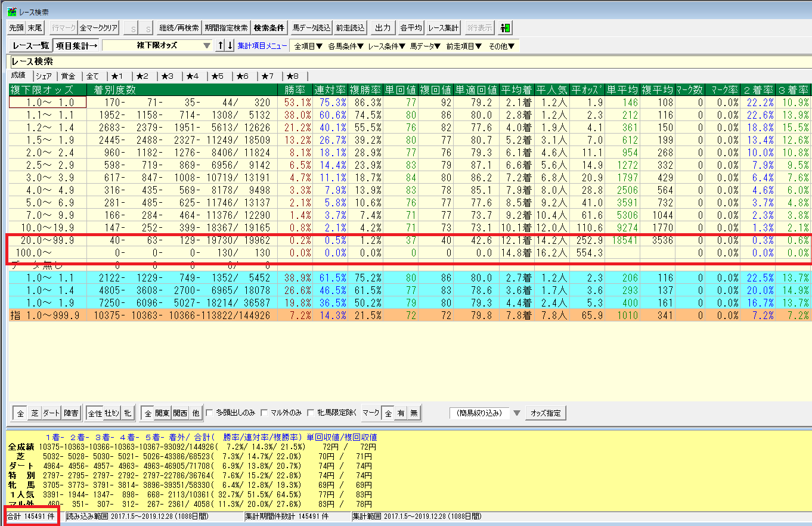Click the 継続/再検索 button

click(x=179, y=27)
